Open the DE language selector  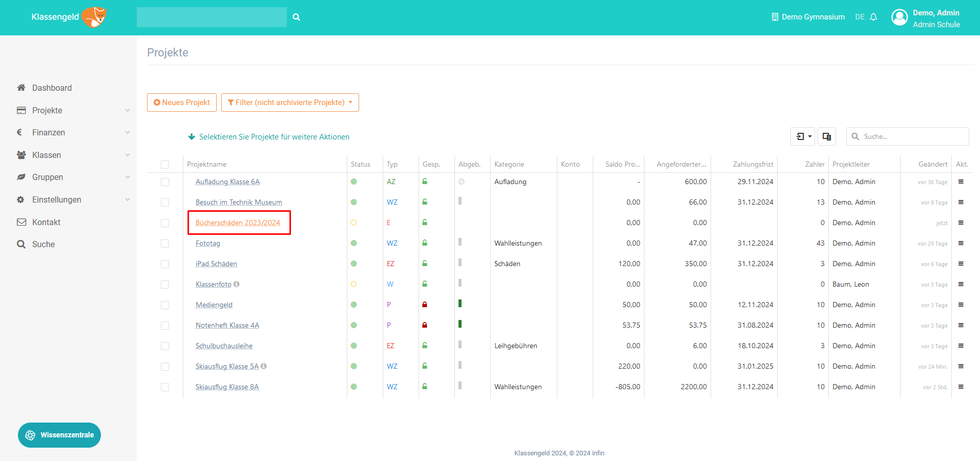click(860, 17)
